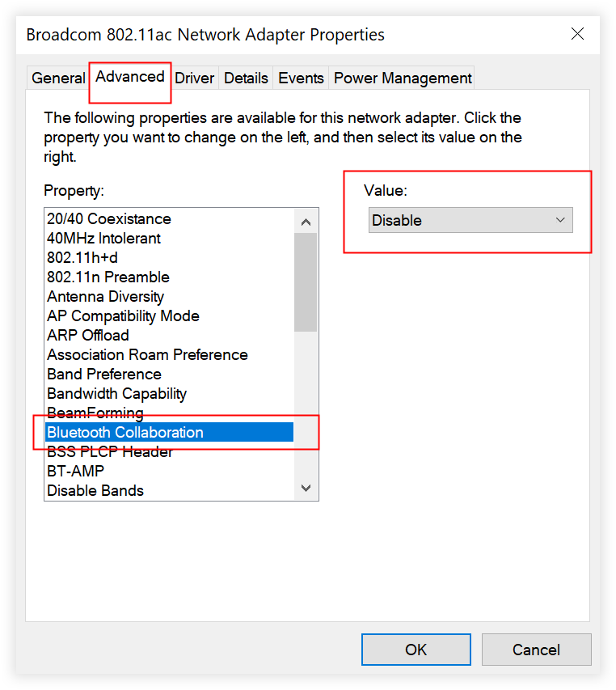
Task: Select the Antenna Diversity property
Action: 170,296
